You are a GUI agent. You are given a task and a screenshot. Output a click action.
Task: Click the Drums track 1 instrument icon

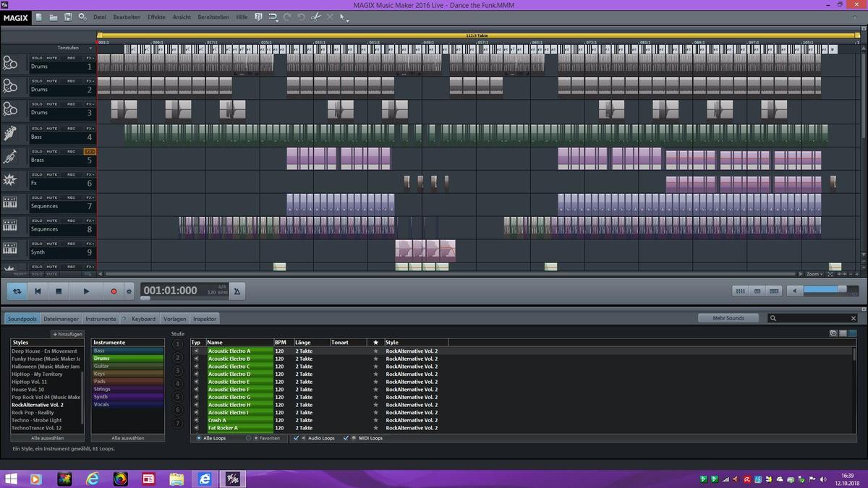point(10,64)
